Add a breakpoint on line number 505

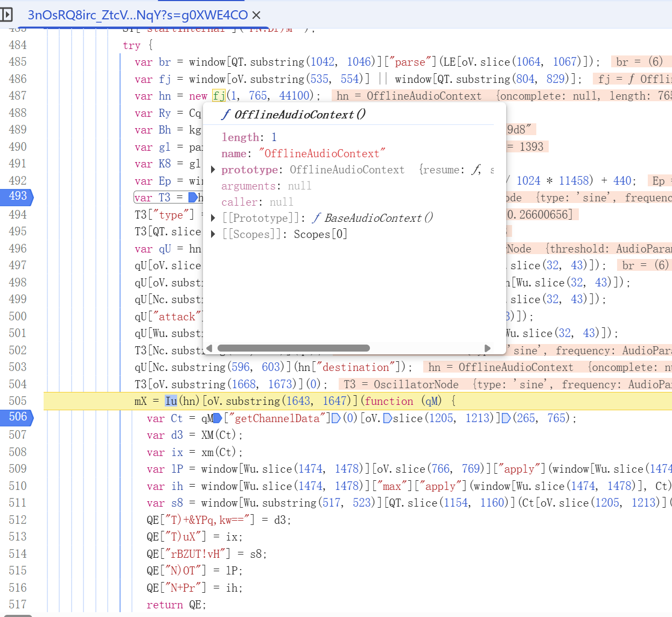[x=17, y=401]
